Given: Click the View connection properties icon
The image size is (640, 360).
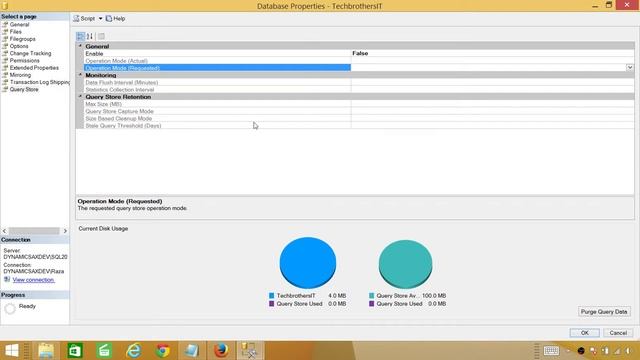Looking at the screenshot, I should [x=7, y=280].
